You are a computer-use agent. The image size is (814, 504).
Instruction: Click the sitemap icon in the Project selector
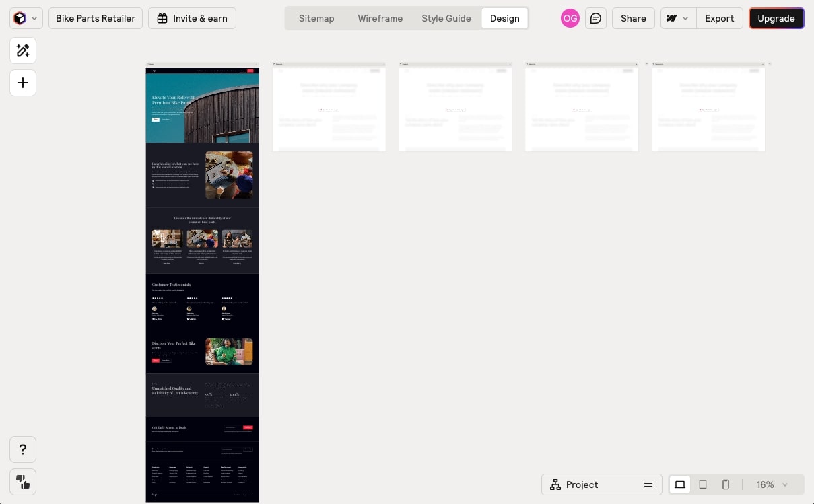pos(555,484)
